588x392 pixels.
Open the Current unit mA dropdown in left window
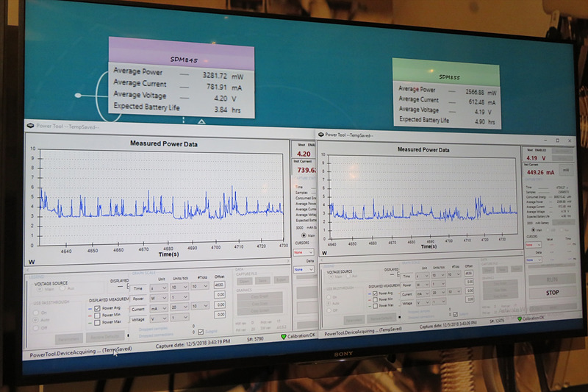pos(158,309)
